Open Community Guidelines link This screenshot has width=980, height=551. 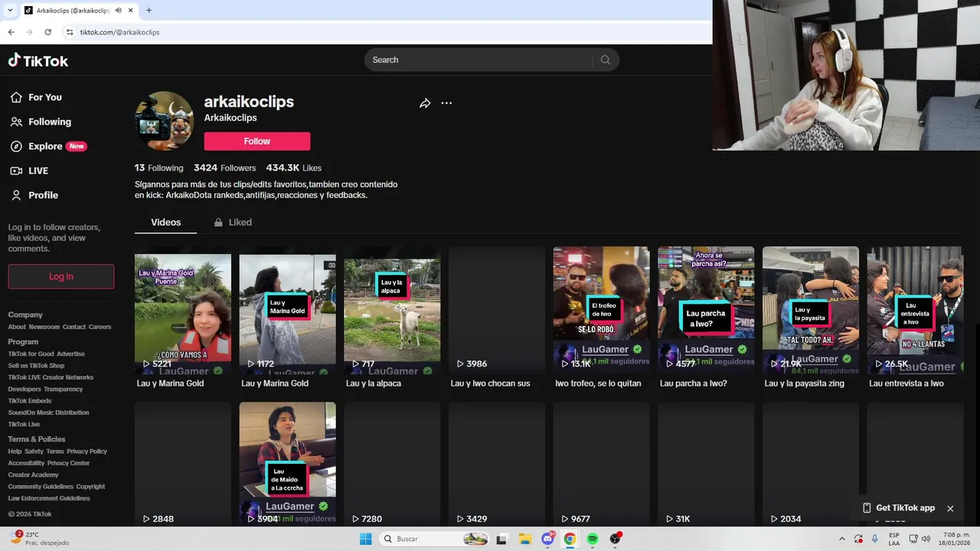point(41,486)
